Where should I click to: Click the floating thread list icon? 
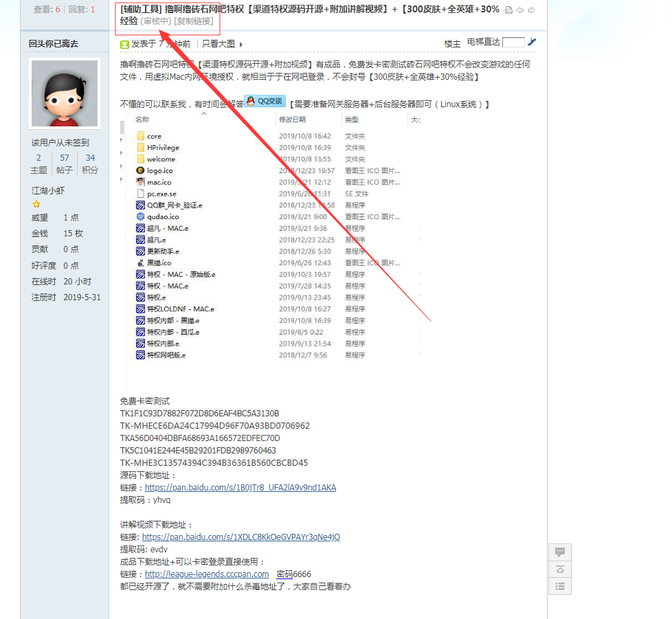click(560, 586)
